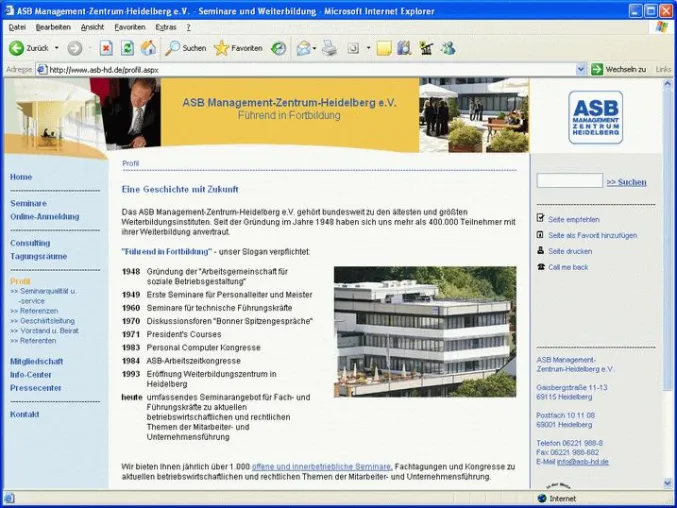Open the Referenten sublink
This screenshot has height=508, width=677.
pyautogui.click(x=33, y=341)
